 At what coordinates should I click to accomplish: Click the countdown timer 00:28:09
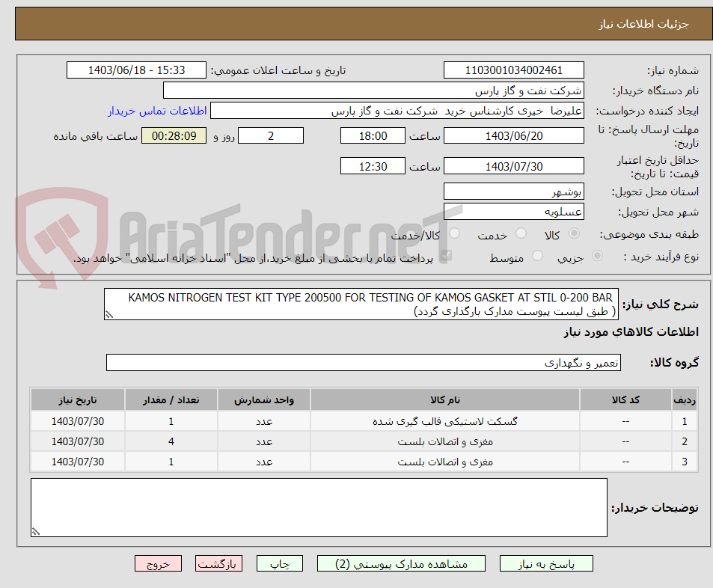(x=174, y=135)
